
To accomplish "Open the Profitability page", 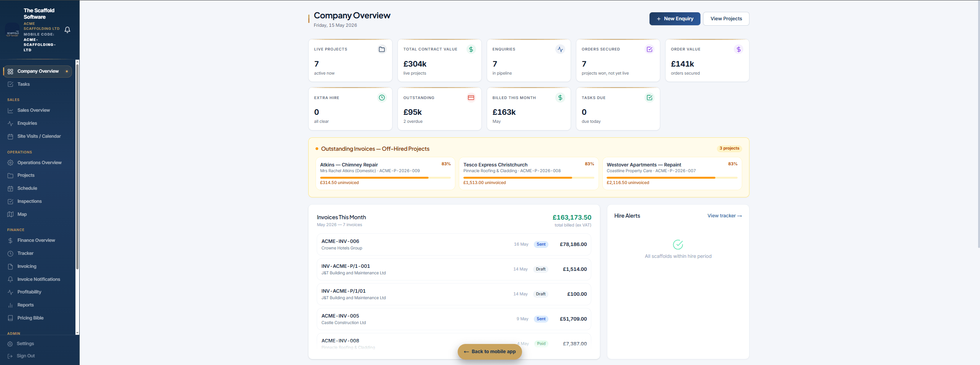I will pyautogui.click(x=38, y=292).
